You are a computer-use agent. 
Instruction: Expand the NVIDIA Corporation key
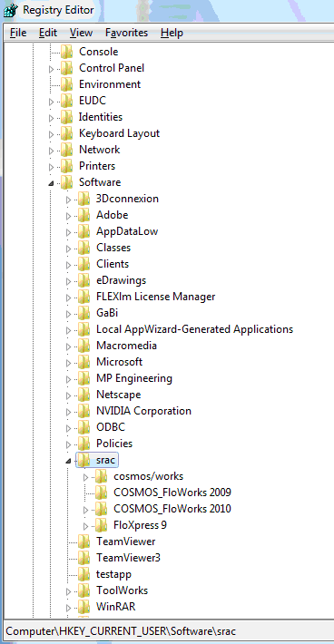pyautogui.click(x=69, y=412)
